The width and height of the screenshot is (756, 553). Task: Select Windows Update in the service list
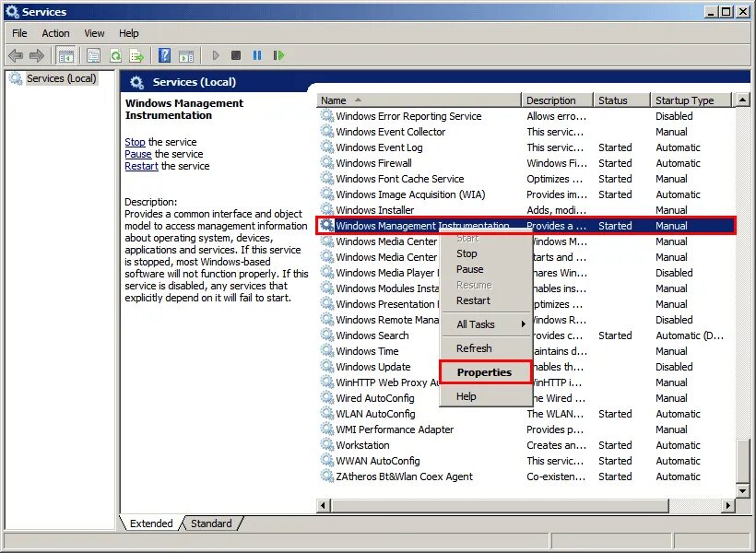pos(376,367)
